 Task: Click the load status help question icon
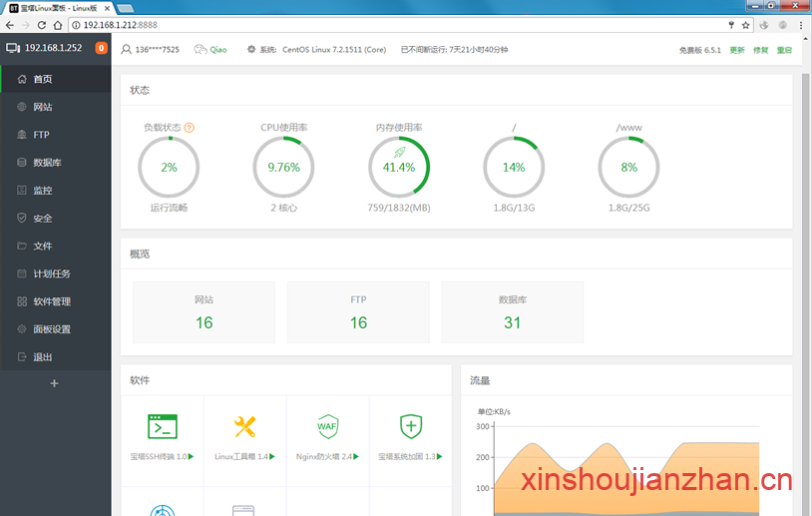190,128
